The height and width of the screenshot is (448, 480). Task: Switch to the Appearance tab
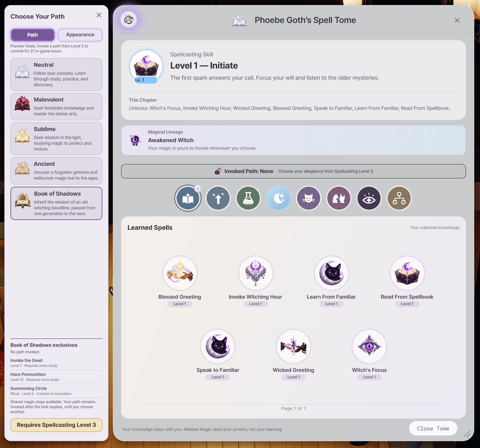(x=80, y=35)
